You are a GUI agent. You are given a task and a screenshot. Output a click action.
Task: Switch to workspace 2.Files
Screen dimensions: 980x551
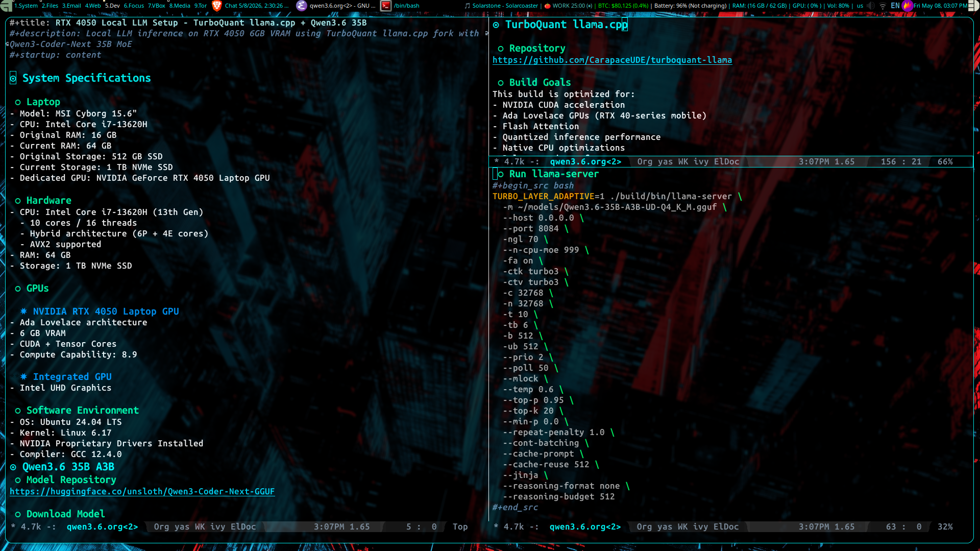(x=50, y=6)
